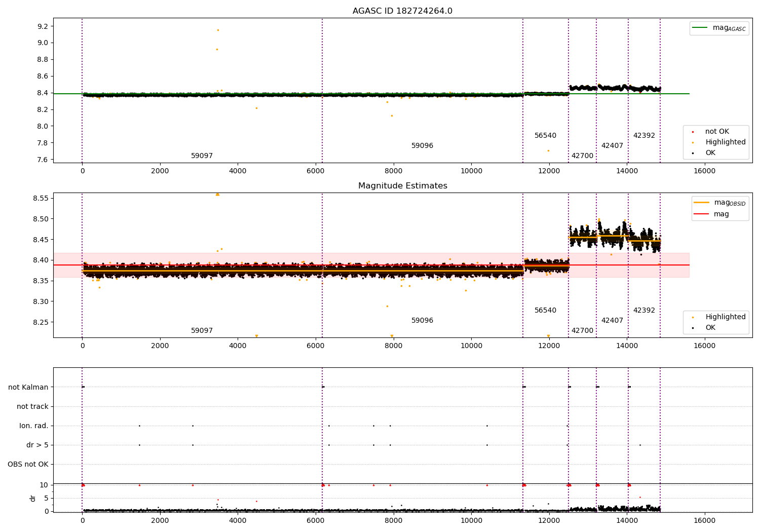Click the orange outlier point near magnitude 7.7

(x=548, y=150)
